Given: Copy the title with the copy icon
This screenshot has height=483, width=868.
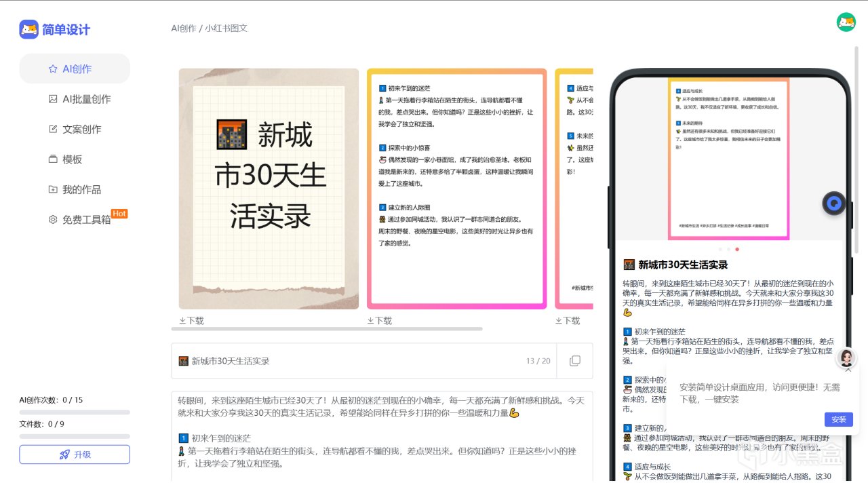Looking at the screenshot, I should pos(575,361).
